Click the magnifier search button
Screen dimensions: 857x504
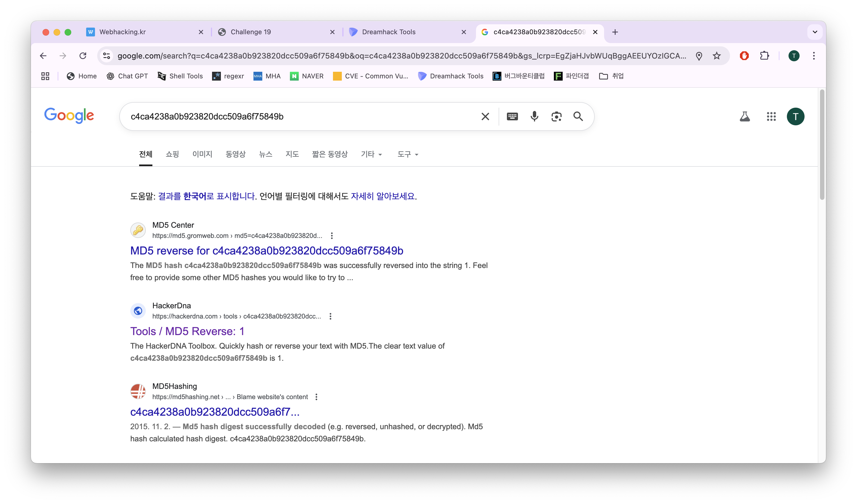point(578,116)
